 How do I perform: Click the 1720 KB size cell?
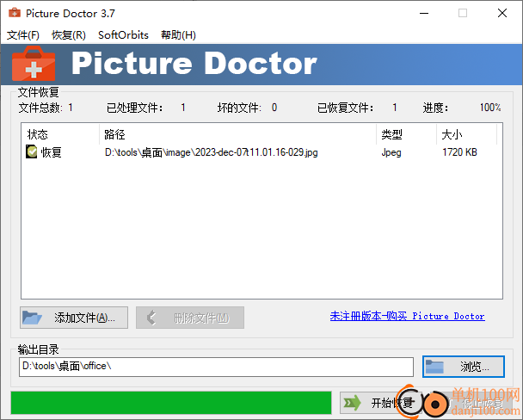(x=459, y=152)
